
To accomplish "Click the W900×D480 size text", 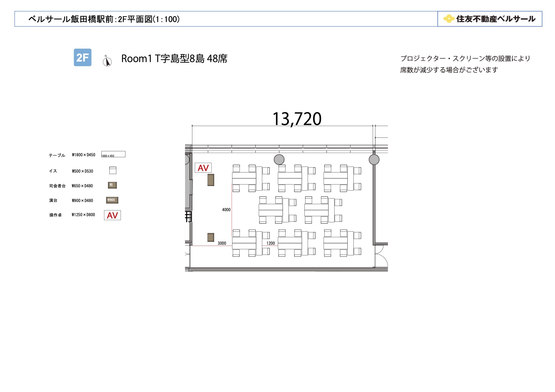I will (x=82, y=200).
